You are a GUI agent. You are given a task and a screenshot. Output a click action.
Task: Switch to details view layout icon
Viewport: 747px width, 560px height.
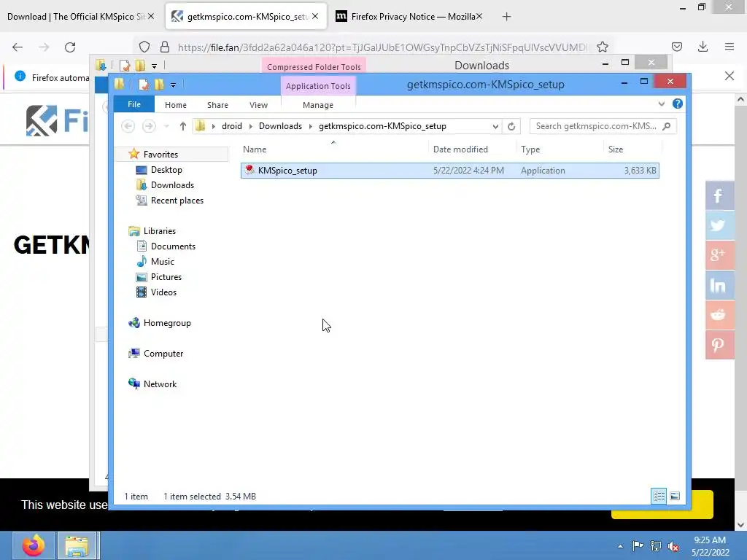pyautogui.click(x=659, y=496)
